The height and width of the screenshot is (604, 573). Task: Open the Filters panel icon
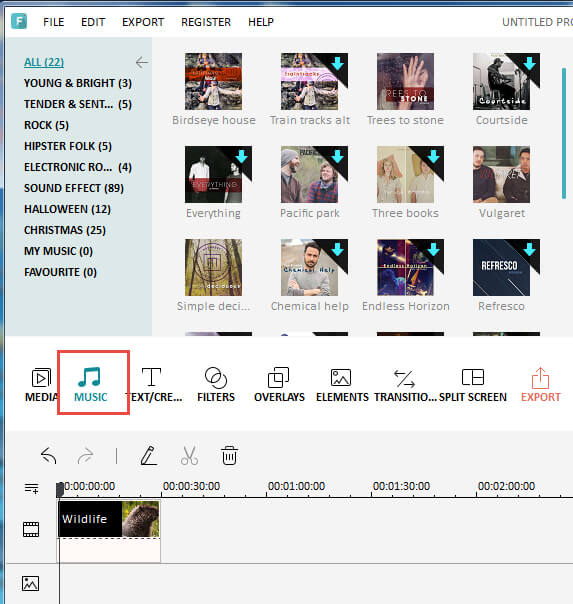(x=216, y=378)
